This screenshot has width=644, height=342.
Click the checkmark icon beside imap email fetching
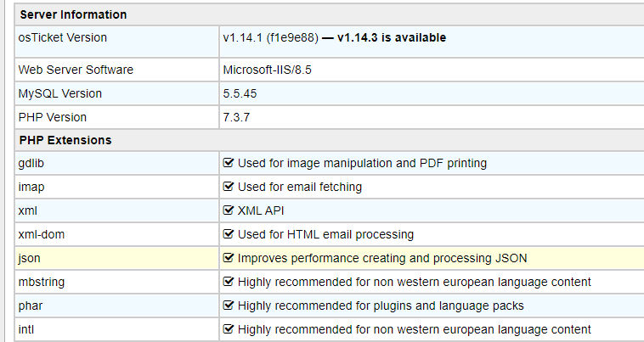(x=228, y=187)
